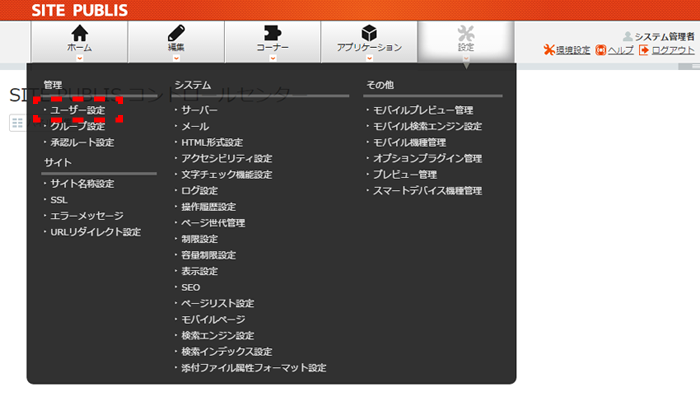Viewport: 700px width, 420px height.
Task: Click the ログアウト link
Action: (x=673, y=50)
